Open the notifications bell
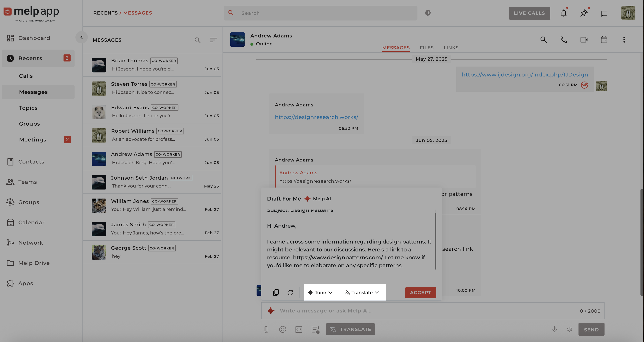Screen dimensions: 644x342 [x=563, y=13]
